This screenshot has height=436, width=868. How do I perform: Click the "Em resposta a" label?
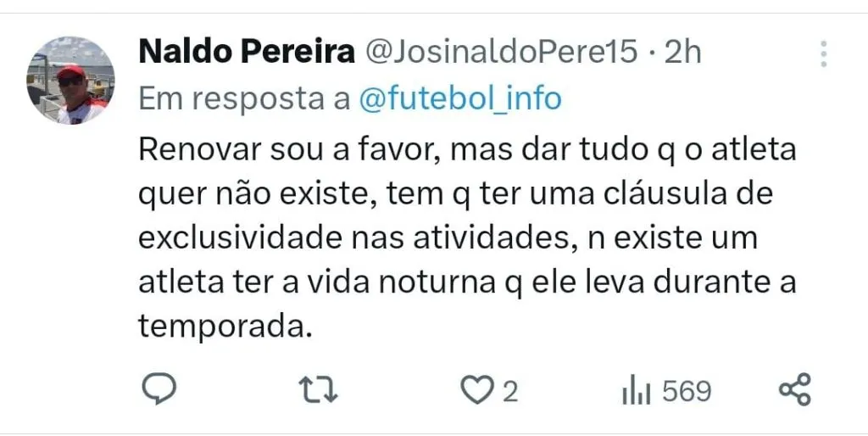244,98
